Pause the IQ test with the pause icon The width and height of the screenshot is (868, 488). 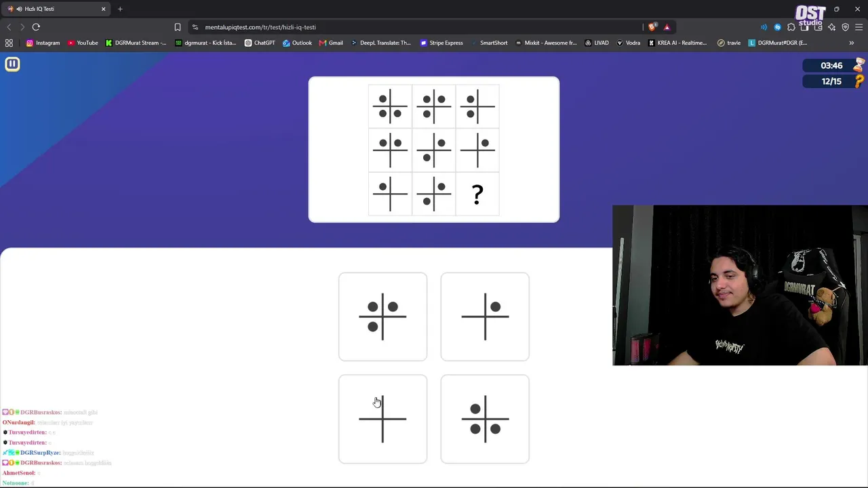[12, 64]
